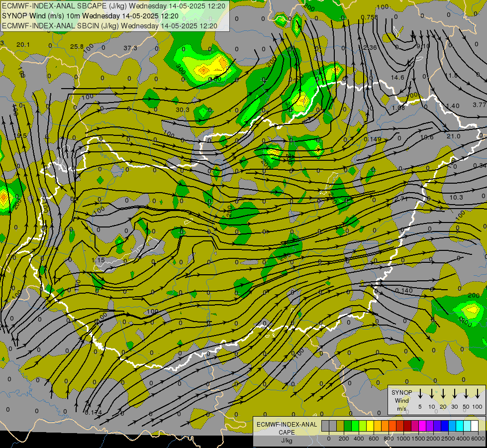
Task: Click the 0.149 value on the map
Action: click(373, 139)
